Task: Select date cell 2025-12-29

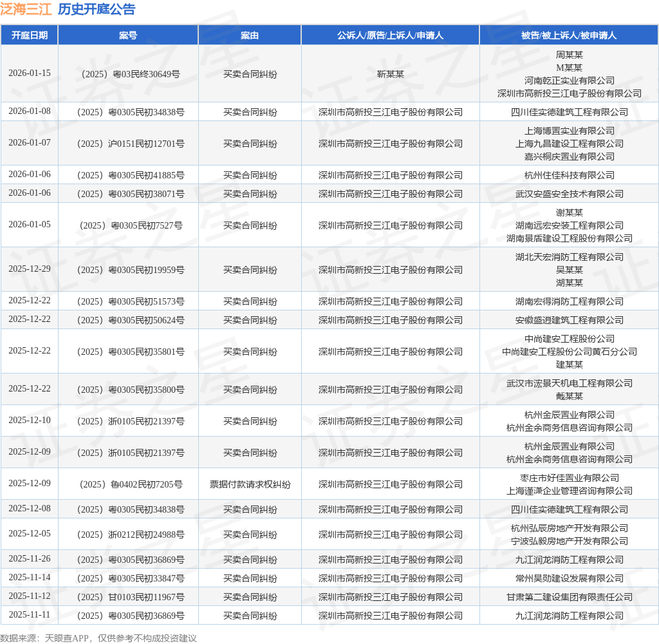Action: click(30, 269)
